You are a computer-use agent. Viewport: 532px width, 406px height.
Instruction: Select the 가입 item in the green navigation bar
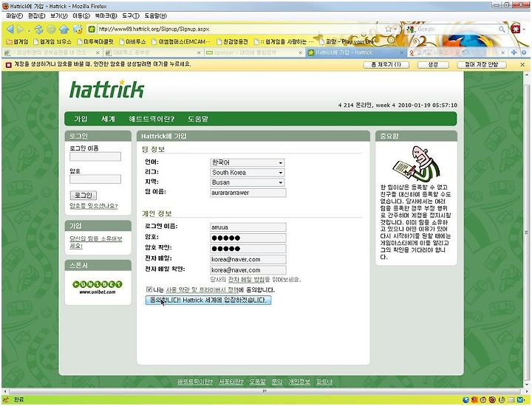81,119
